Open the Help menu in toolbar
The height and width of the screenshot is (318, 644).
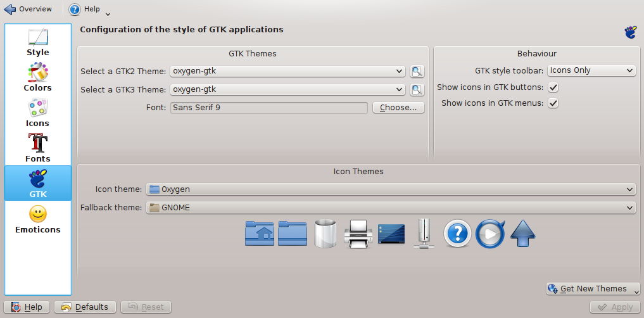click(90, 10)
